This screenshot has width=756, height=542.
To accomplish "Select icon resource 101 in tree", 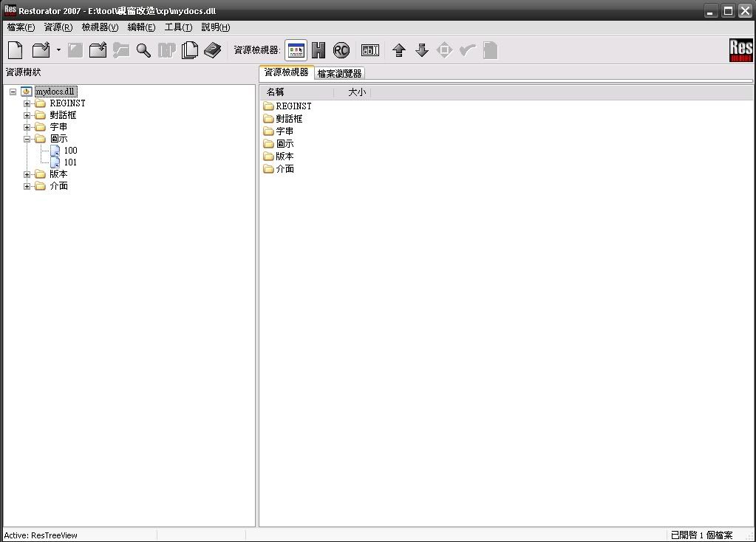I will (x=70, y=162).
